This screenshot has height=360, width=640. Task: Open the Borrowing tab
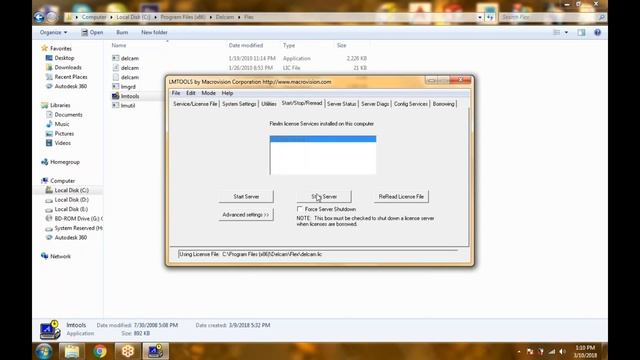pyautogui.click(x=443, y=104)
